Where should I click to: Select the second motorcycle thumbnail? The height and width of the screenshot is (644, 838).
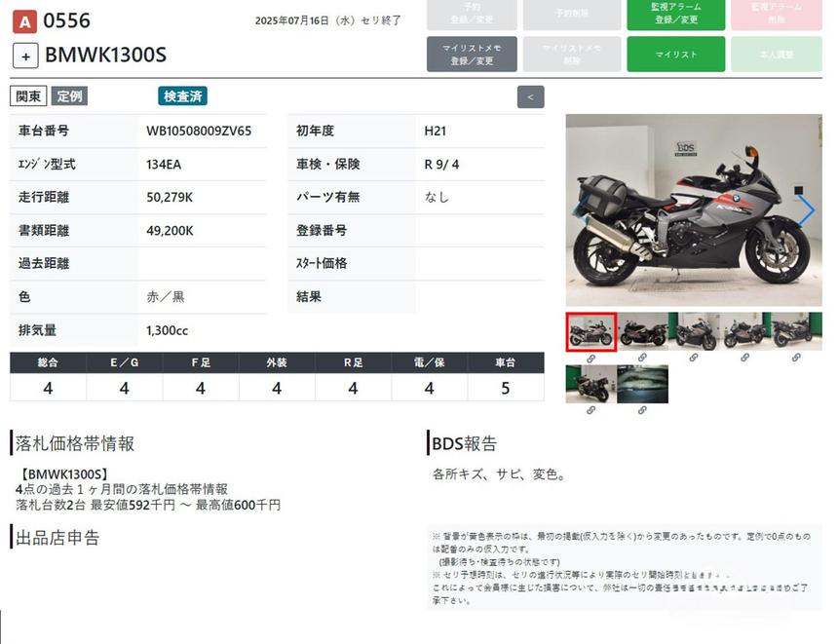642,332
